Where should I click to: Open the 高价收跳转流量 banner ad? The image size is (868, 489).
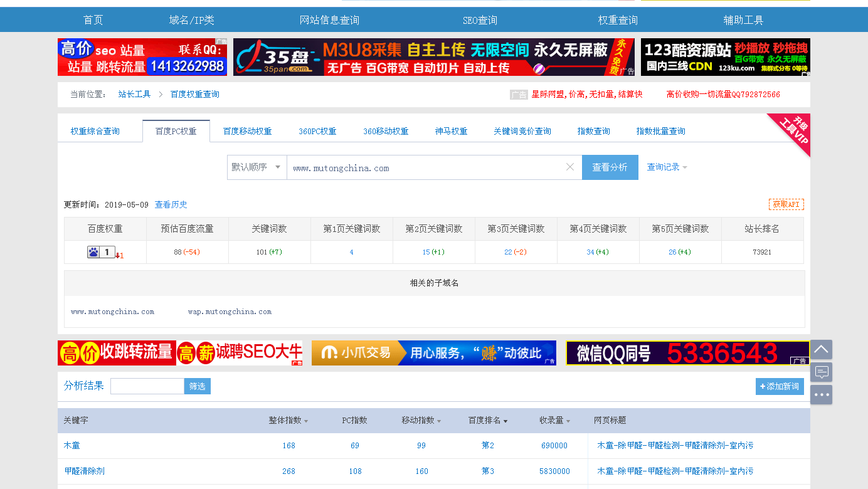click(x=180, y=353)
